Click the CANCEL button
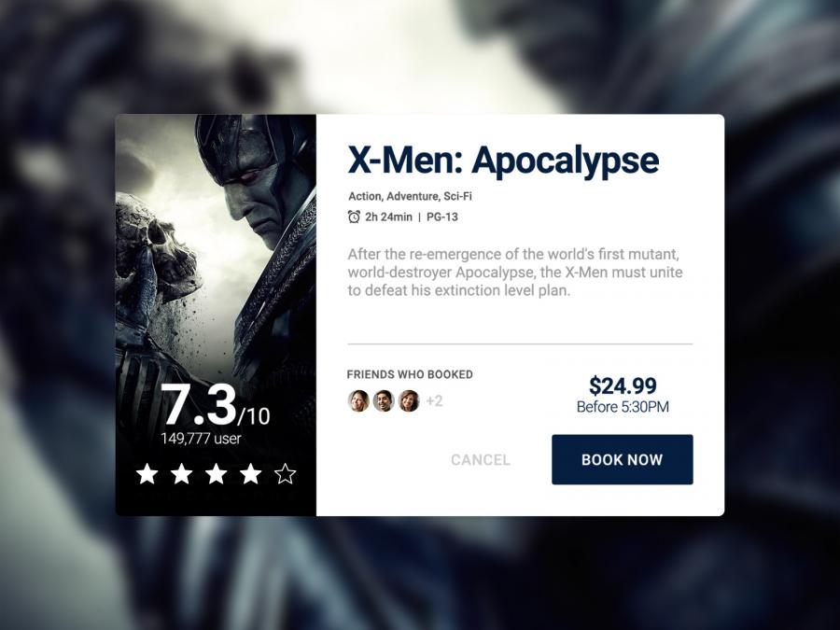Image resolution: width=840 pixels, height=630 pixels. point(481,460)
